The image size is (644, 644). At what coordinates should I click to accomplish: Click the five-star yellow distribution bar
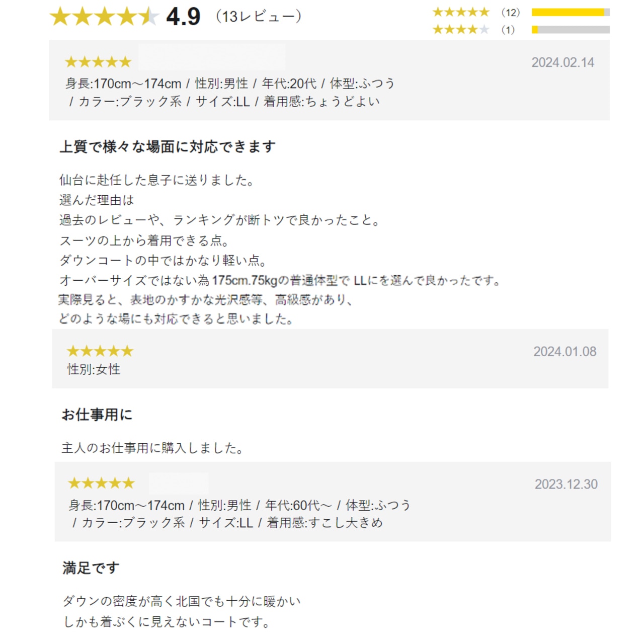pos(571,12)
